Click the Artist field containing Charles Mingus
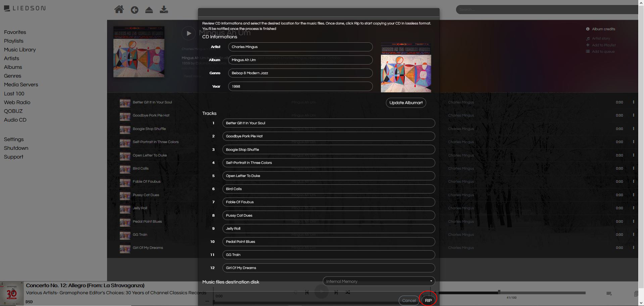The width and height of the screenshot is (644, 306). click(300, 47)
